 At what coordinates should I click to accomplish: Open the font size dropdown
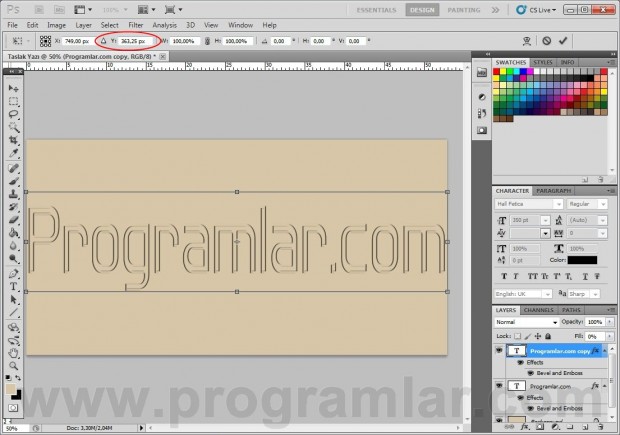[545, 220]
